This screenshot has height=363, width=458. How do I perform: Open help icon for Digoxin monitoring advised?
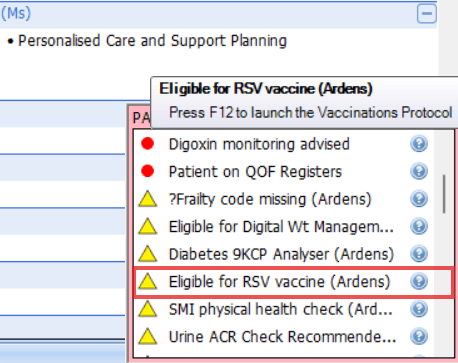click(419, 144)
